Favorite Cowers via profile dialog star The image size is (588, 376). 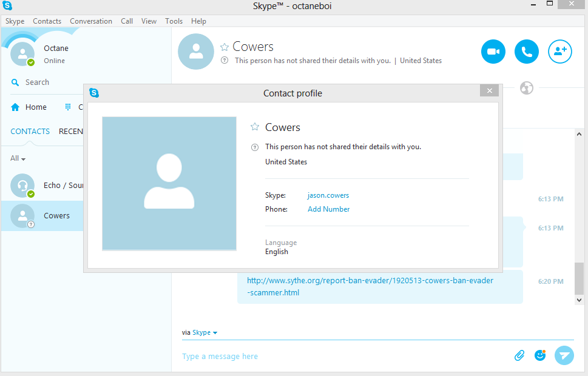[x=255, y=127]
